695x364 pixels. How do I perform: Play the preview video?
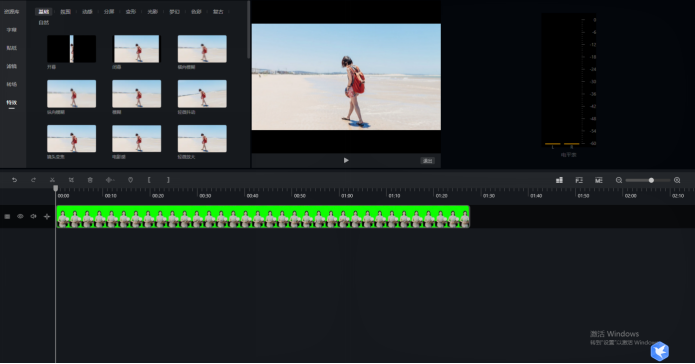coord(346,160)
